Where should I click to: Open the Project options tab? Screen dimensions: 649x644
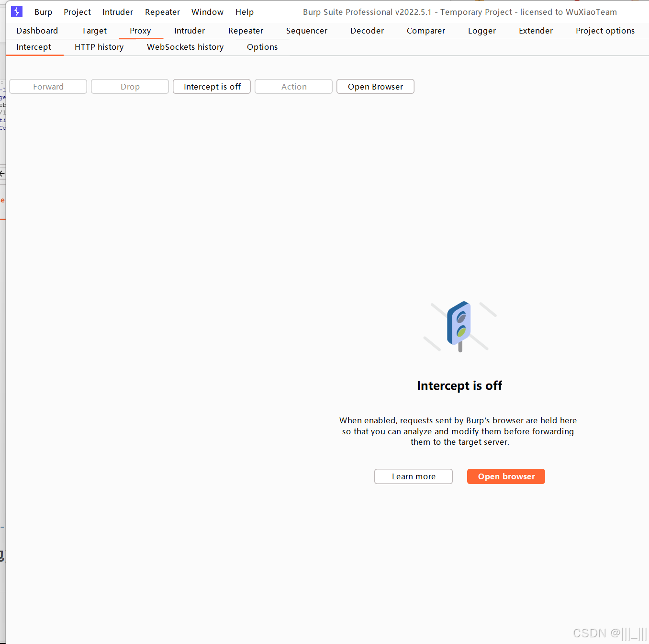point(605,31)
